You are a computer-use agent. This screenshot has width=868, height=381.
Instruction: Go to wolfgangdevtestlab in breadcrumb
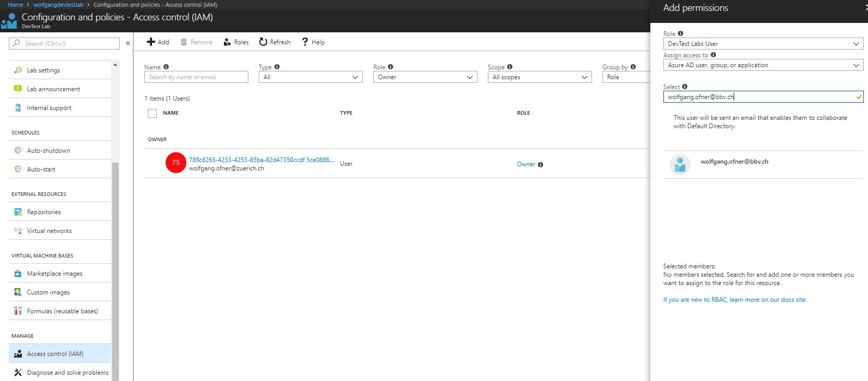click(x=58, y=5)
